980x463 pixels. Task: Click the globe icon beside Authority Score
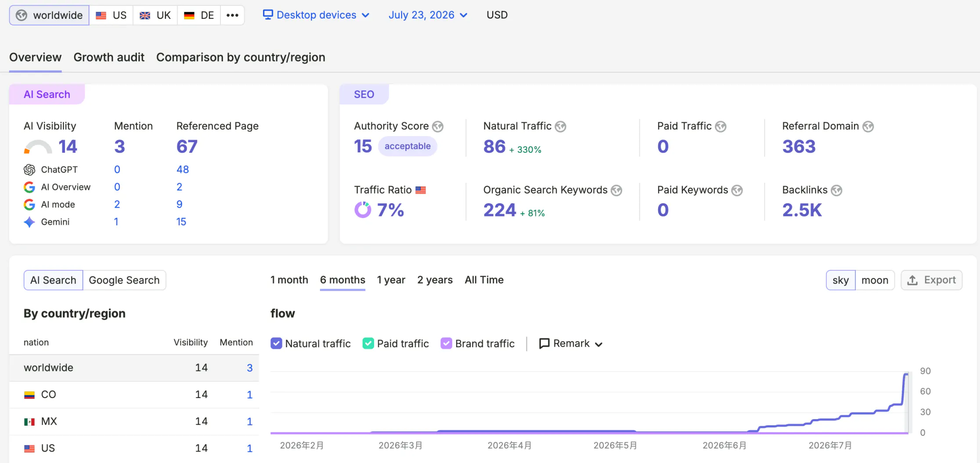click(x=438, y=126)
